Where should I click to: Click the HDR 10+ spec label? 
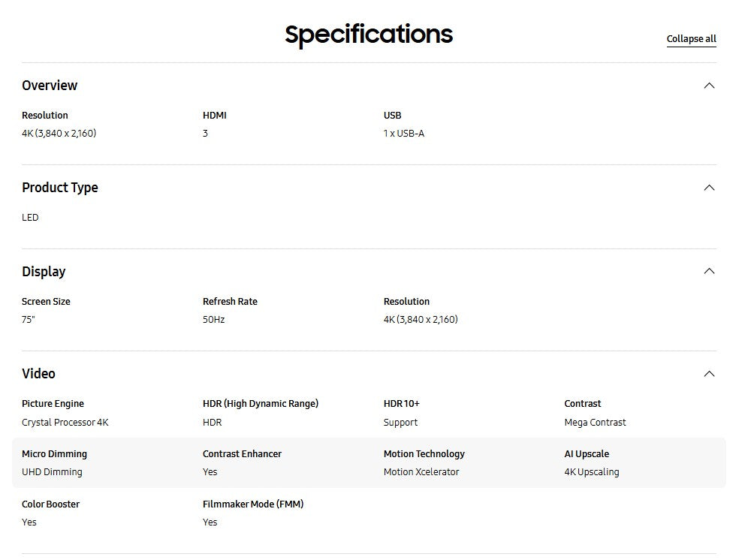tap(402, 404)
